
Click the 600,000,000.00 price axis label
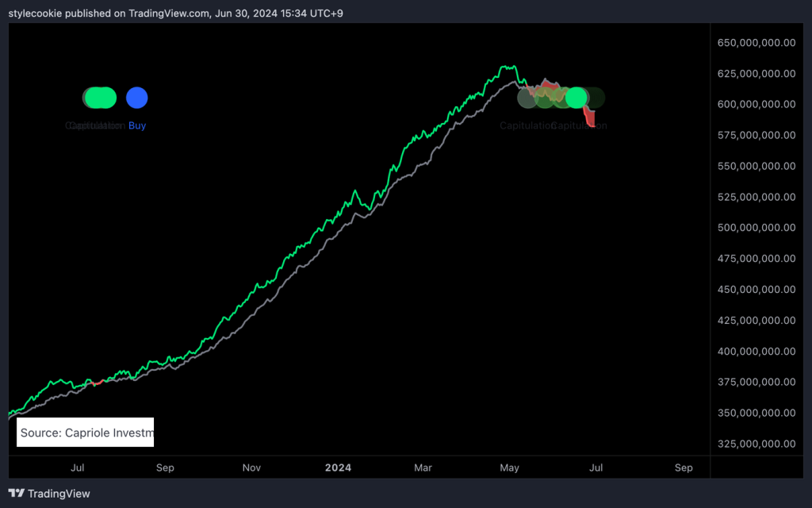[756, 104]
